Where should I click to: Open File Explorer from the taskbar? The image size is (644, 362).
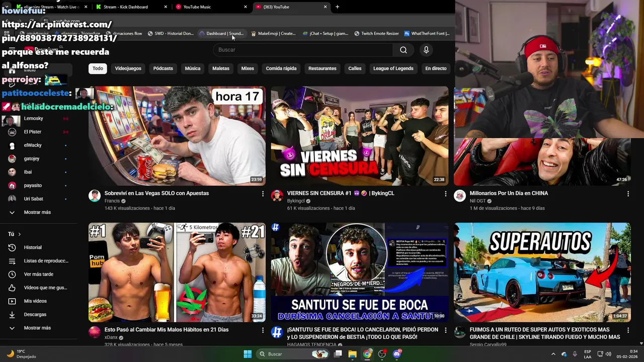pyautogui.click(x=353, y=354)
